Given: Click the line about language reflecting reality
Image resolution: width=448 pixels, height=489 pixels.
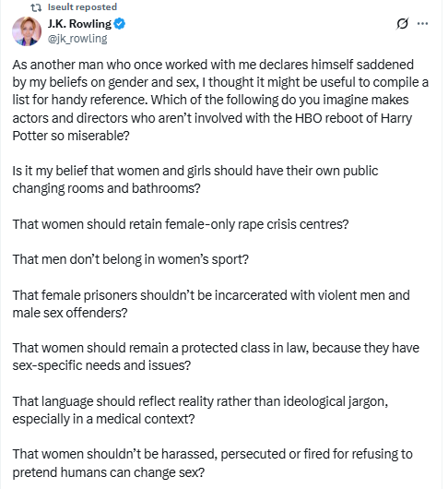Looking at the screenshot, I should [200, 401].
